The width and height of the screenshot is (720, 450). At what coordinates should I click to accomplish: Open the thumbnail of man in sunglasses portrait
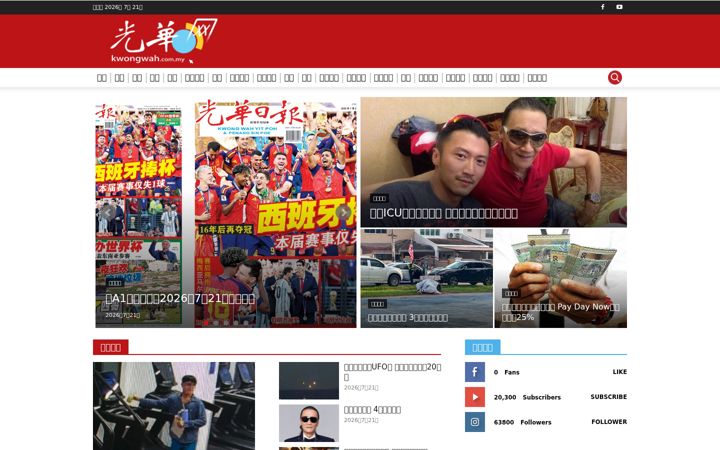[309, 423]
